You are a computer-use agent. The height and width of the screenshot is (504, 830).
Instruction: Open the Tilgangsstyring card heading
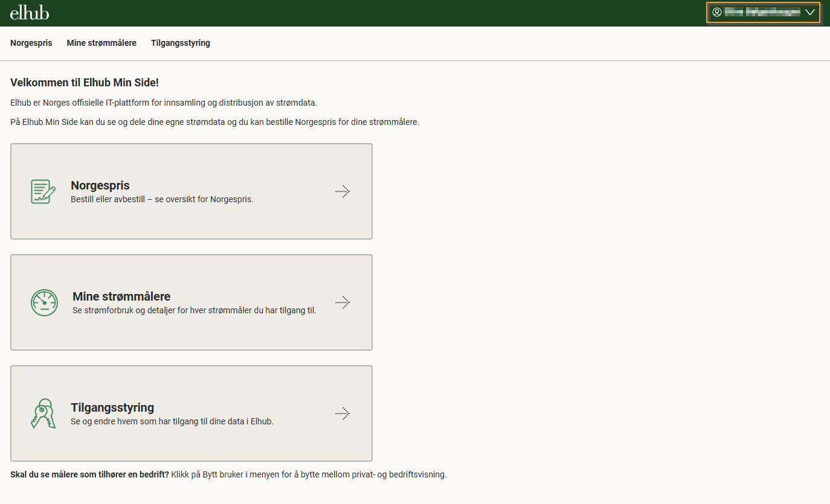point(112,407)
